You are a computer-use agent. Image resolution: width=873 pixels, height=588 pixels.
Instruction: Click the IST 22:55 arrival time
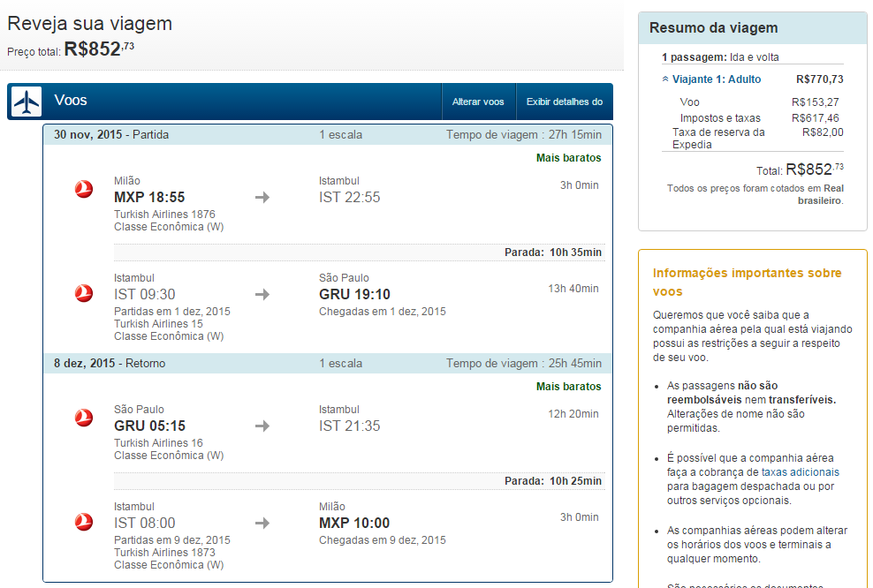pyautogui.click(x=350, y=198)
